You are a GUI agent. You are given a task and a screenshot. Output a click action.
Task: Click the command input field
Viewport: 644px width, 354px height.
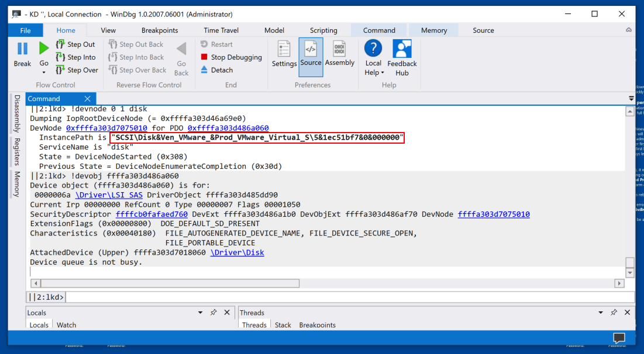(350, 297)
